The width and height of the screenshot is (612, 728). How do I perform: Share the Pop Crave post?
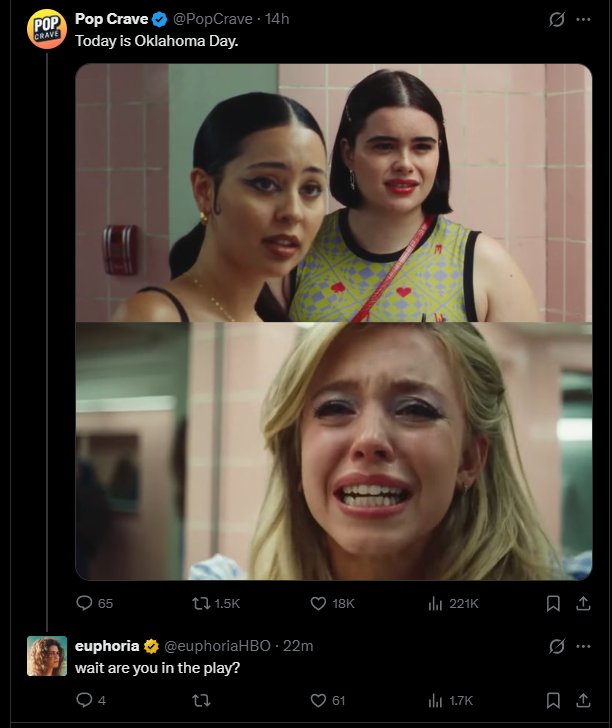click(583, 603)
